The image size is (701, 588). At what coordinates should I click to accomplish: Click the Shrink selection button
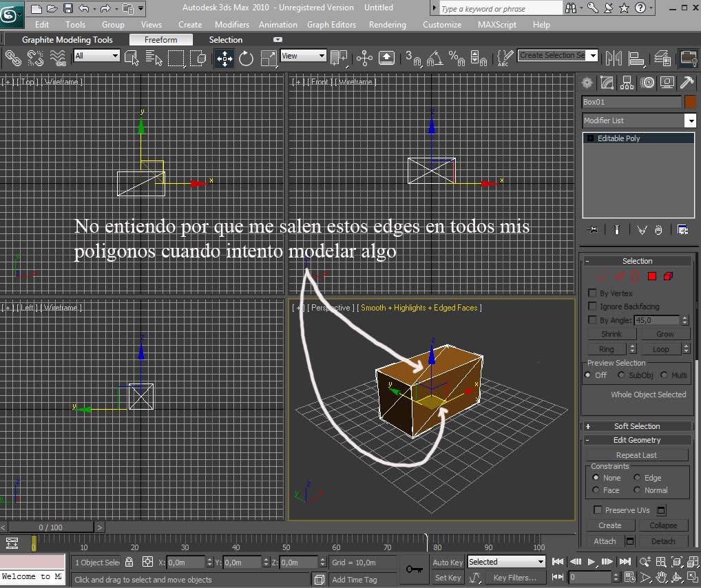tap(611, 334)
